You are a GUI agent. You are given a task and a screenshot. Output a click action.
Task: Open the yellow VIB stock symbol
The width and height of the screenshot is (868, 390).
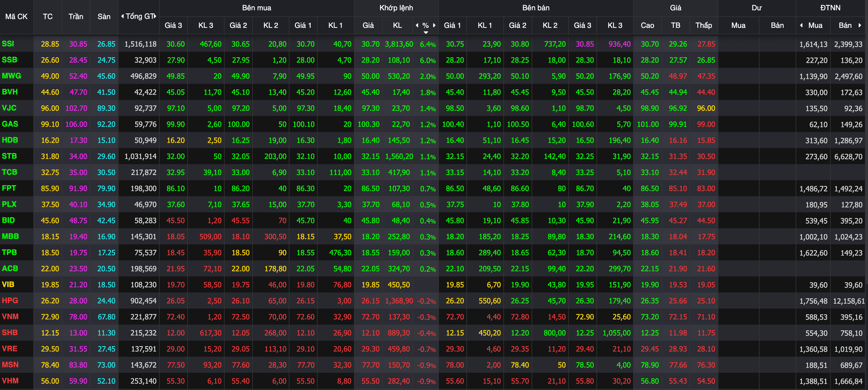(x=8, y=285)
